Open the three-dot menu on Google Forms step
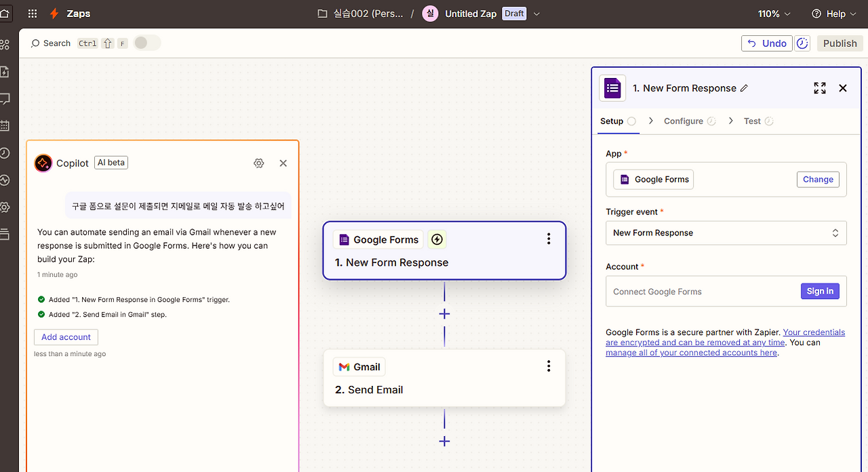This screenshot has height=472, width=868. coord(549,239)
